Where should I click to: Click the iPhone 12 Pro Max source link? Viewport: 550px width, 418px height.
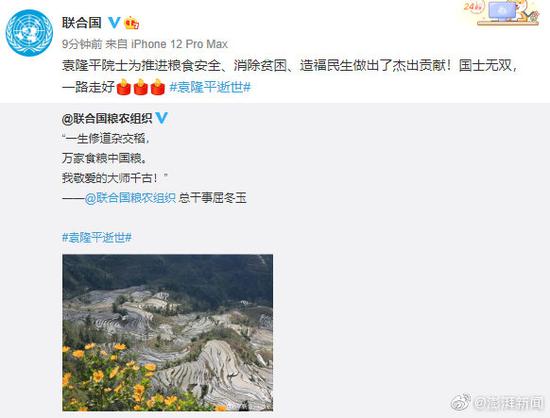179,44
